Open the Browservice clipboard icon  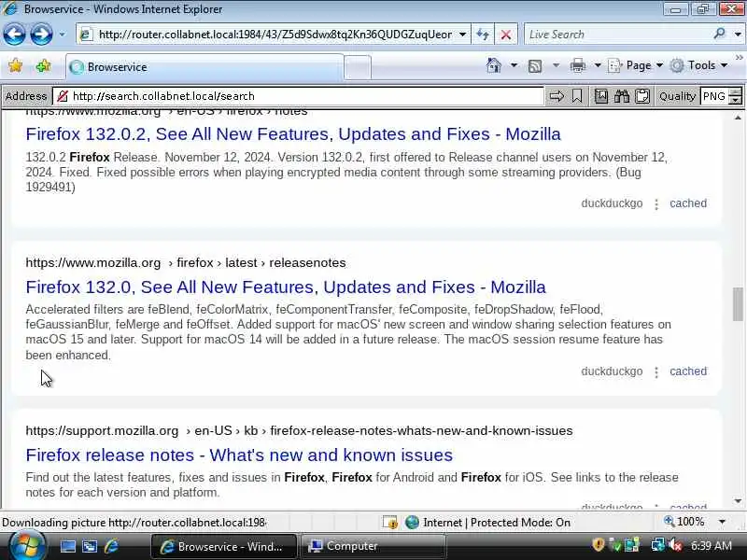[x=642, y=96]
